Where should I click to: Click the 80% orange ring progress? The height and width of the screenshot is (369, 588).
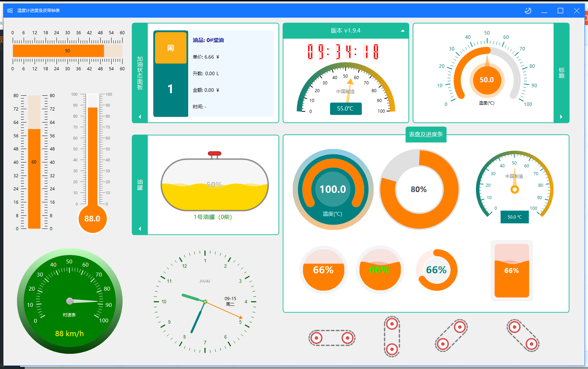419,189
